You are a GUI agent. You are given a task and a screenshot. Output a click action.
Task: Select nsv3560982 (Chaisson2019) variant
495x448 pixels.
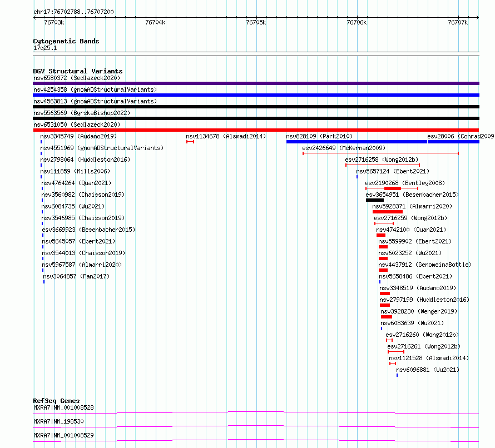[83, 195]
